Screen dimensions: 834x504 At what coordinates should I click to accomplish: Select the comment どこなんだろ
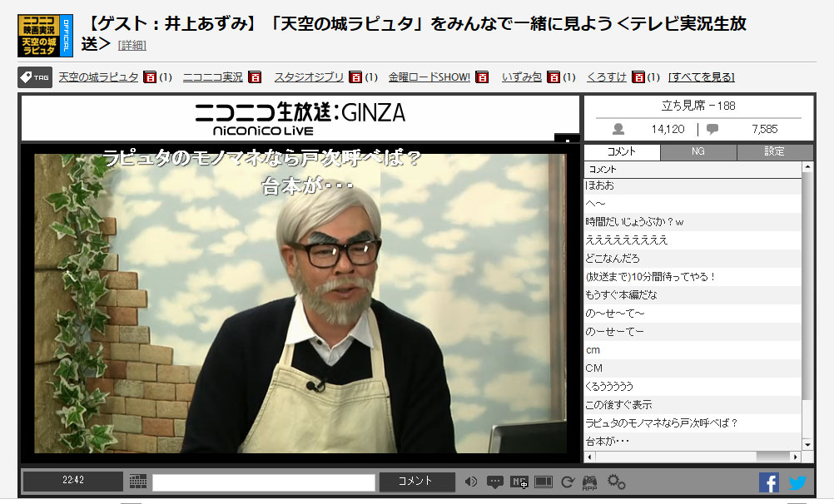click(693, 259)
